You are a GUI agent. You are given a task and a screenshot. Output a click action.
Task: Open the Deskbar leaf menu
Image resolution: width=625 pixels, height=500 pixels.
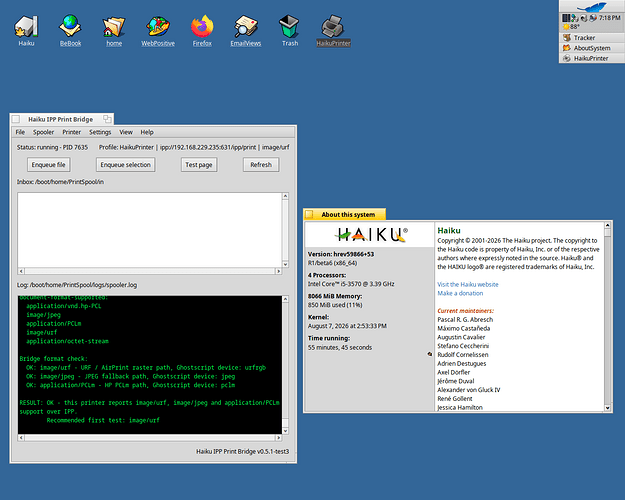(x=592, y=6)
